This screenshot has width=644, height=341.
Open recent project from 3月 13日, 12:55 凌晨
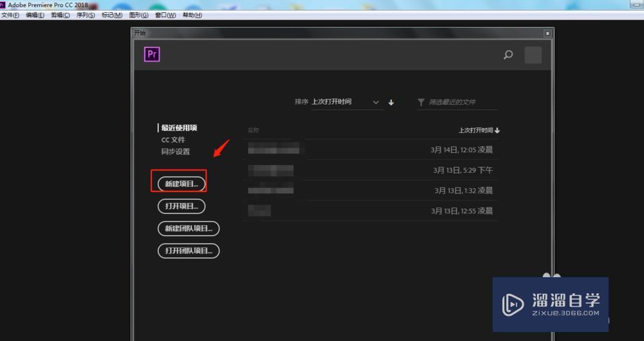click(370, 211)
